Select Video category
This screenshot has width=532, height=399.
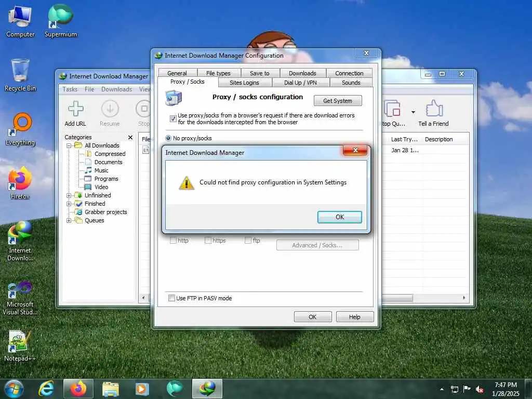click(101, 187)
